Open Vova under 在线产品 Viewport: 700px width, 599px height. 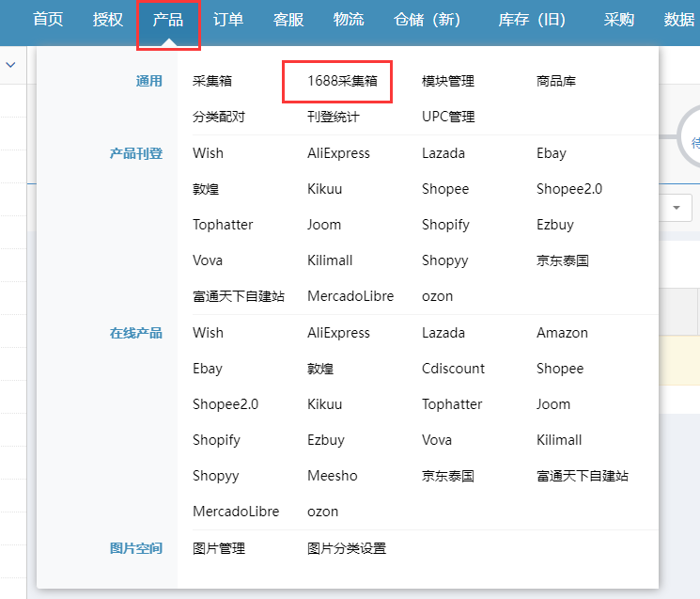point(437,440)
